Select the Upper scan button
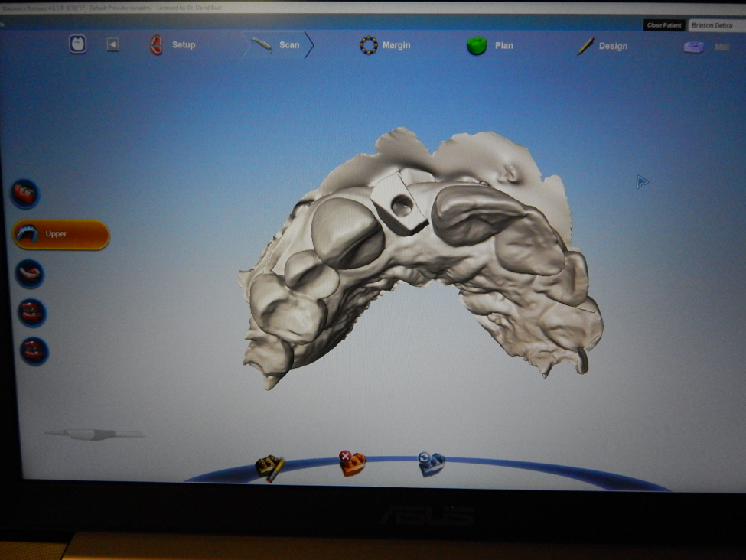Viewport: 746px width, 560px height. [60, 234]
